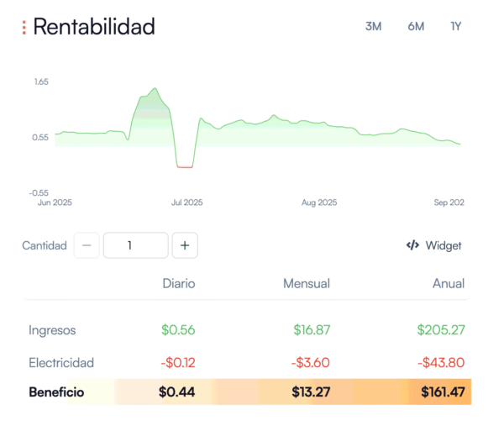Open the Widget embed option

pos(433,245)
